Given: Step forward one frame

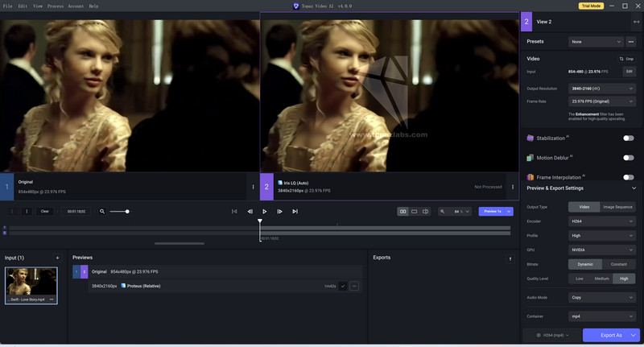Looking at the screenshot, I should [x=279, y=212].
